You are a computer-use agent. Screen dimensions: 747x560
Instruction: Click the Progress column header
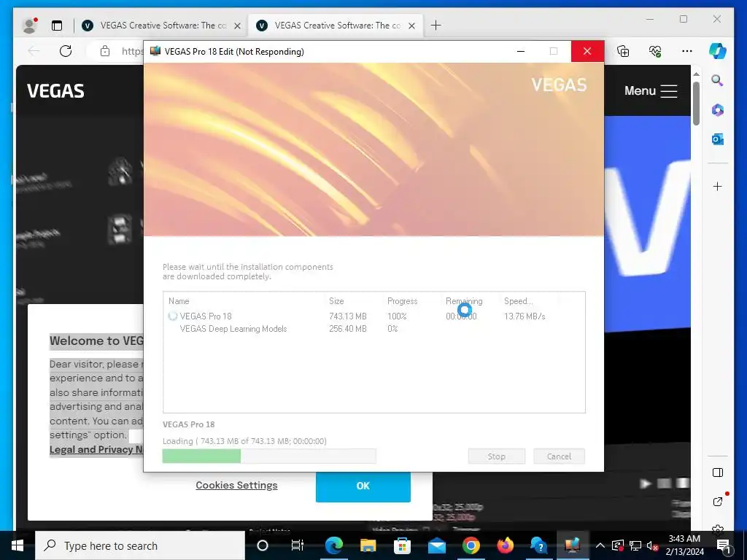click(x=402, y=301)
